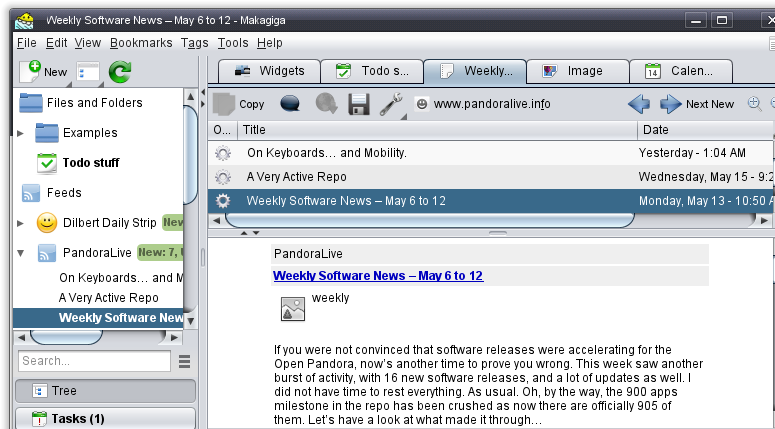Open the File menu

tap(27, 43)
